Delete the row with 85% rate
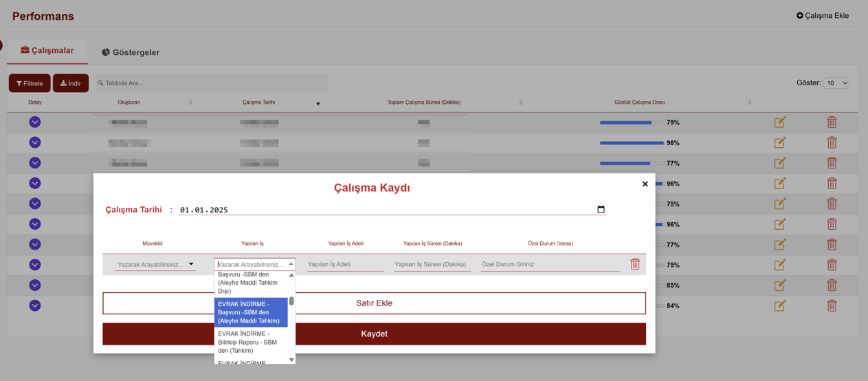 (832, 285)
